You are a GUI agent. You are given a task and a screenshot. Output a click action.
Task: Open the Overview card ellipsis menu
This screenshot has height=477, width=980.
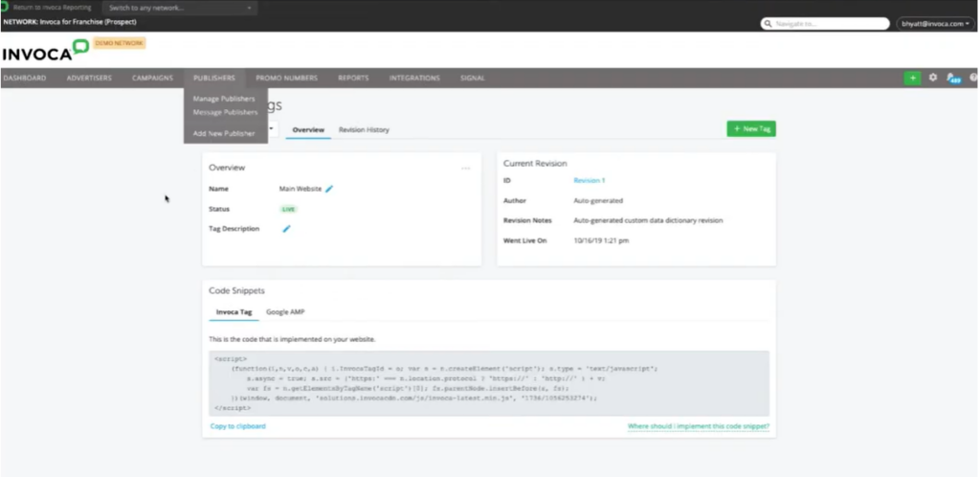tap(466, 169)
